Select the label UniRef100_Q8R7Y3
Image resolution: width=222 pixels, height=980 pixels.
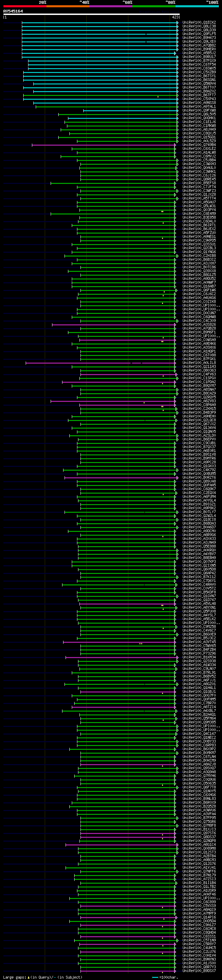click(199, 967)
